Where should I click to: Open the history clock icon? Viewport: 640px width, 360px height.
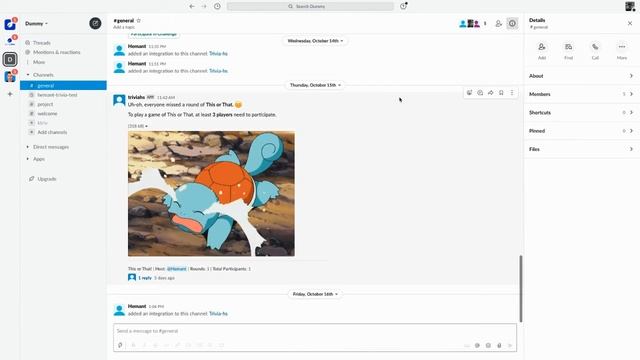217,6
